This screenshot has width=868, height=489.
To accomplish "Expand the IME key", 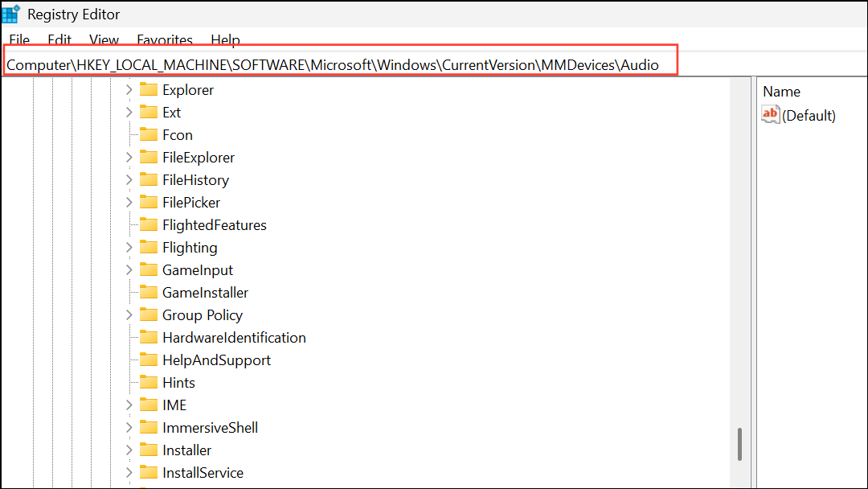I will point(129,405).
